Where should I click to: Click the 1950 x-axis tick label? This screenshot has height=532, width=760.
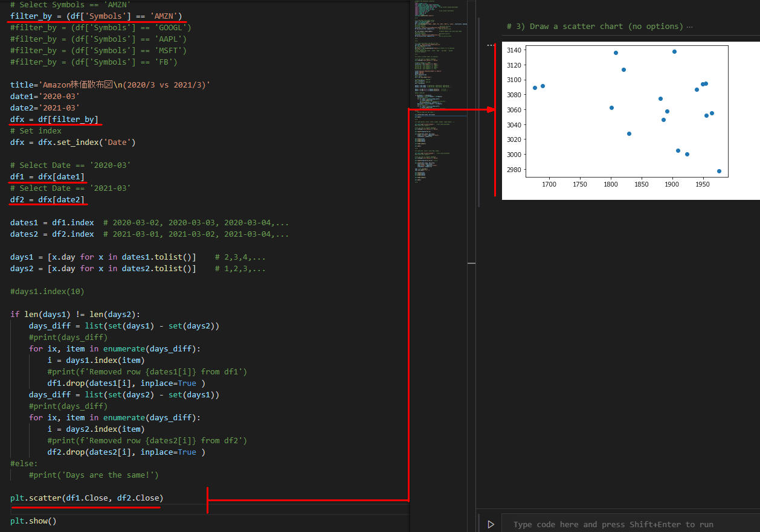[x=703, y=184]
